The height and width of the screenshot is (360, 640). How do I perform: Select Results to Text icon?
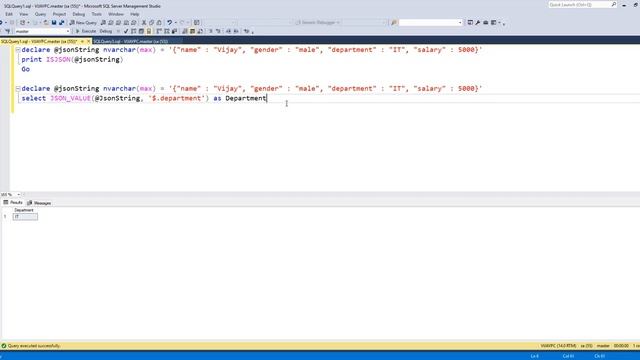tap(184, 31)
